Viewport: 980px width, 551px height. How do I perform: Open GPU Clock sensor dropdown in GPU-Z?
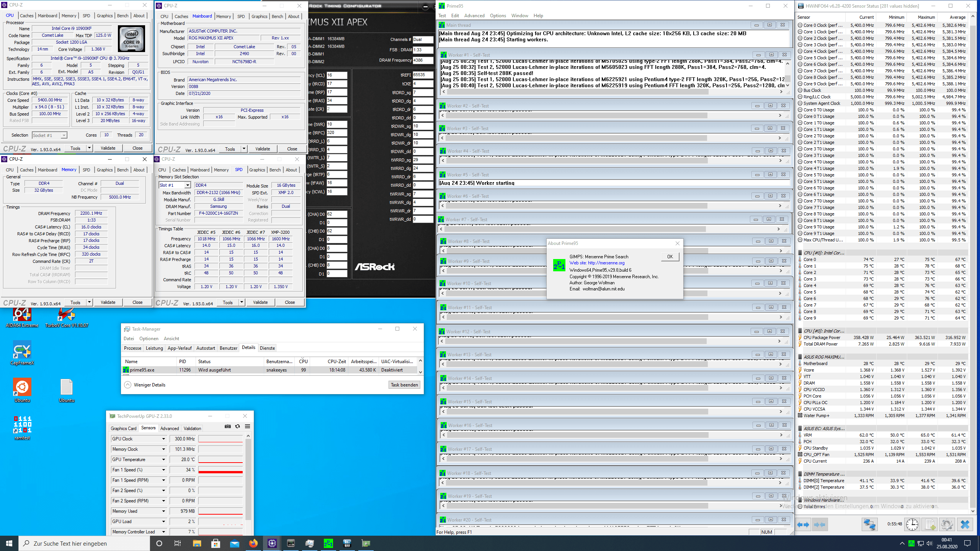(163, 439)
